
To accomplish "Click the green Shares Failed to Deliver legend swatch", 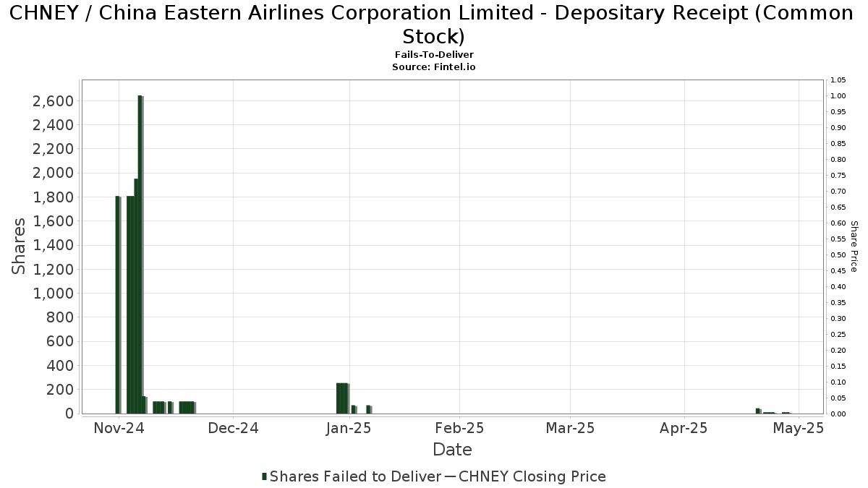I will [264, 476].
